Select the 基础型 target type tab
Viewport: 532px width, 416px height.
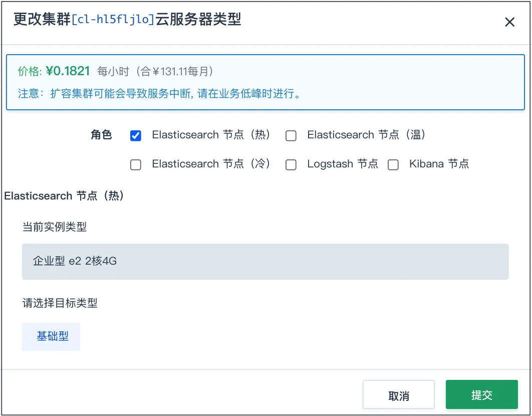click(51, 336)
